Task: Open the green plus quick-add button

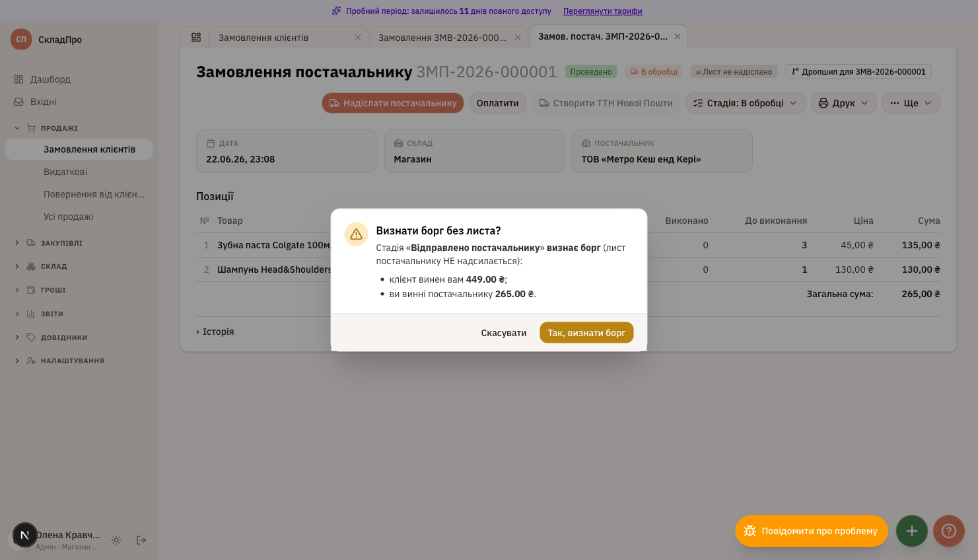Action: coord(912,531)
